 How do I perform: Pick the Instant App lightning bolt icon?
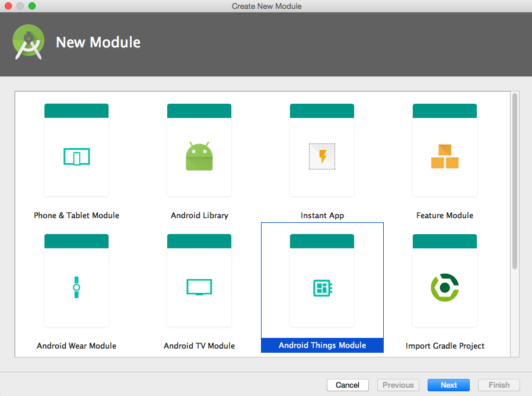[x=322, y=157]
